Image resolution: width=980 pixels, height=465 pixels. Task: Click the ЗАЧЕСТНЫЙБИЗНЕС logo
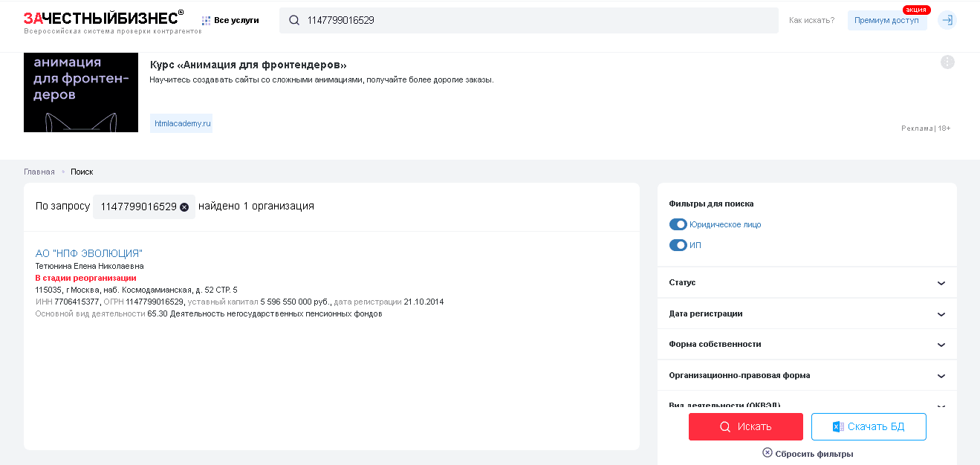click(x=103, y=19)
